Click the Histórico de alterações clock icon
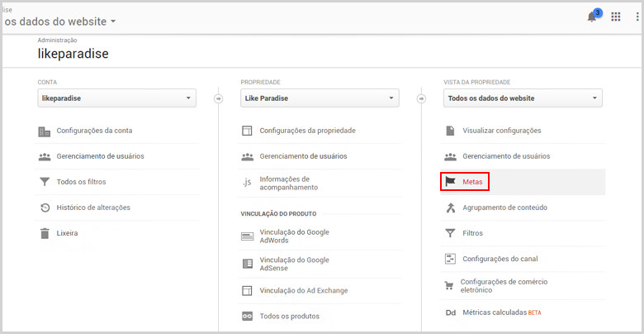 click(x=45, y=208)
